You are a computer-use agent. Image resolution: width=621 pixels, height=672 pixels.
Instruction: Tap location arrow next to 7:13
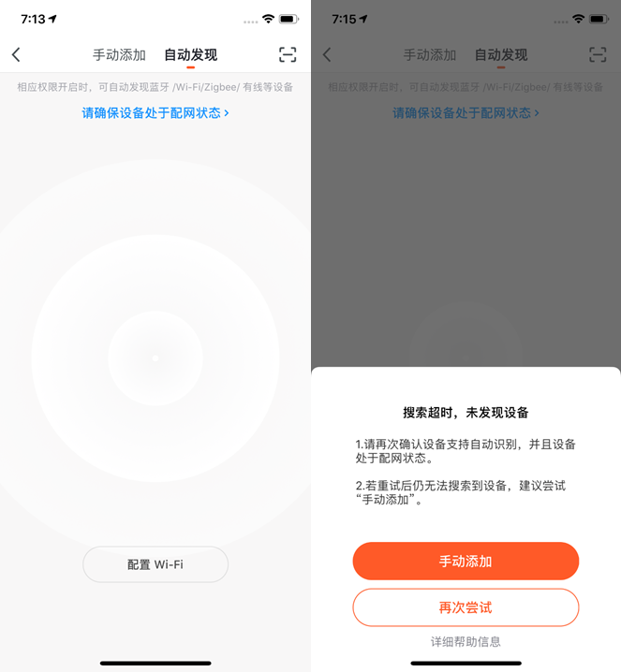click(x=52, y=19)
